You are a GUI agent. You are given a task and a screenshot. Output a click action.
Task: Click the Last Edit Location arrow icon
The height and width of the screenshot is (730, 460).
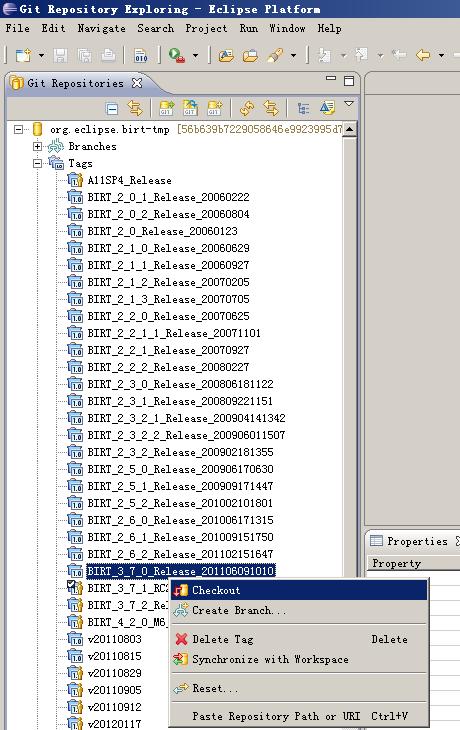(399, 55)
